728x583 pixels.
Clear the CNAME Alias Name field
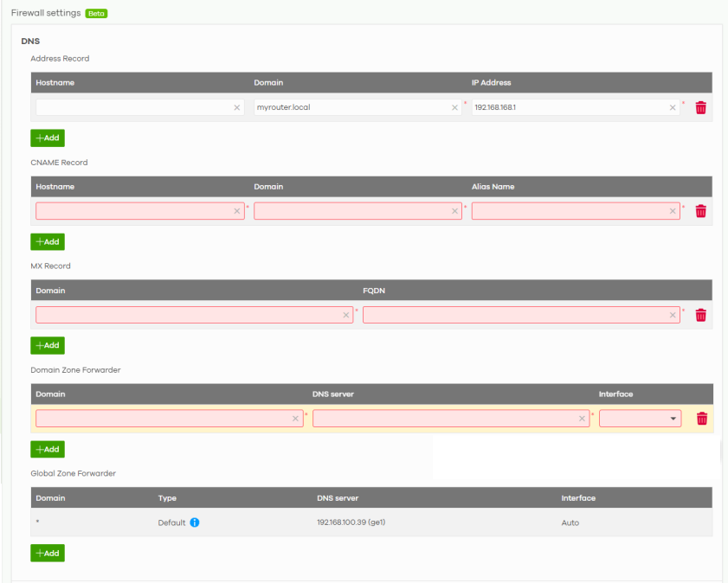[673, 212]
